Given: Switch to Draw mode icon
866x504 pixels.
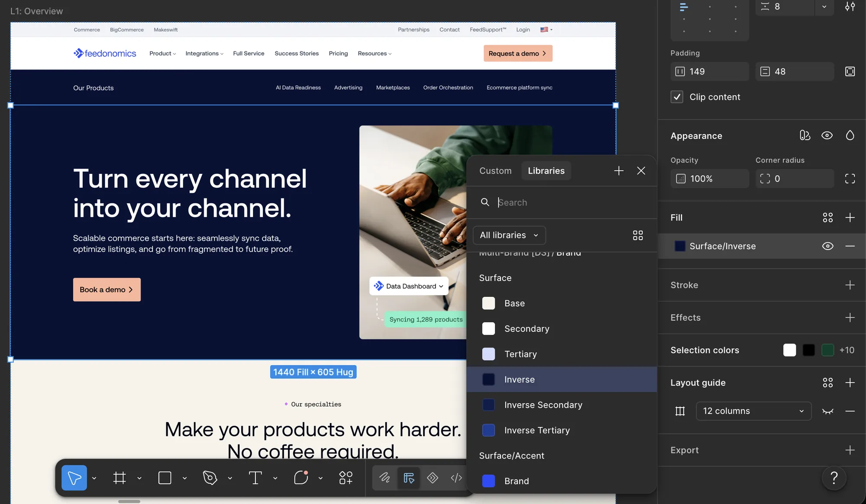Looking at the screenshot, I should point(385,478).
